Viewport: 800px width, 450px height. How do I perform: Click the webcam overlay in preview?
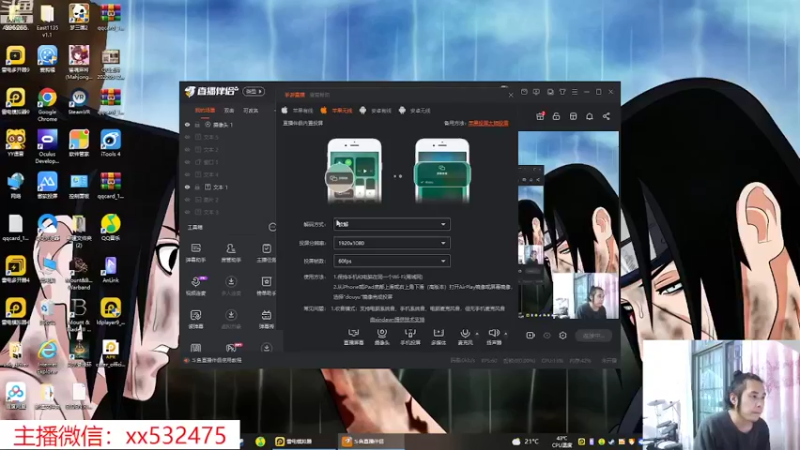point(585,296)
